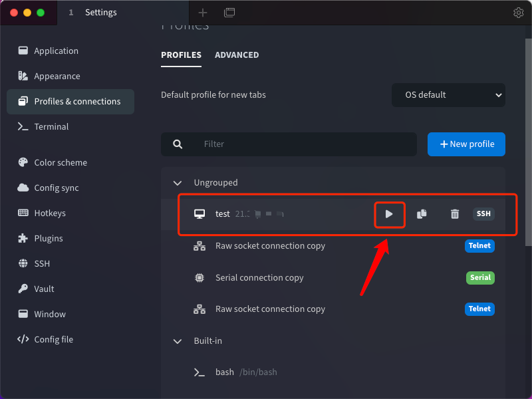Click the tab layout panes icon
532x399 pixels.
click(x=229, y=13)
